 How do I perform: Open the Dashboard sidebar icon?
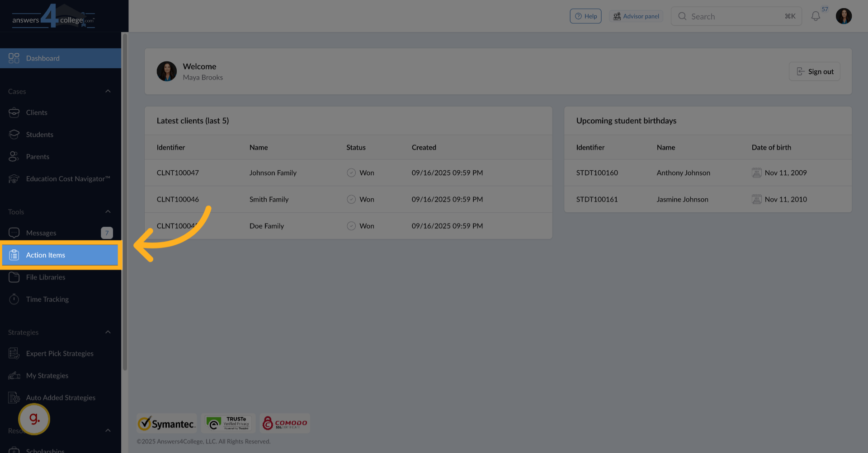[x=13, y=58]
